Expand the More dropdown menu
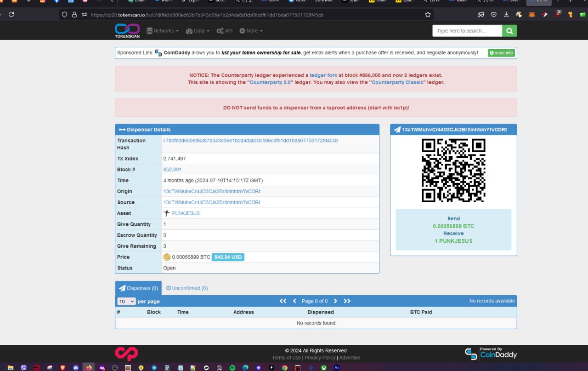Viewport: 588px width, 371px height. point(251,31)
